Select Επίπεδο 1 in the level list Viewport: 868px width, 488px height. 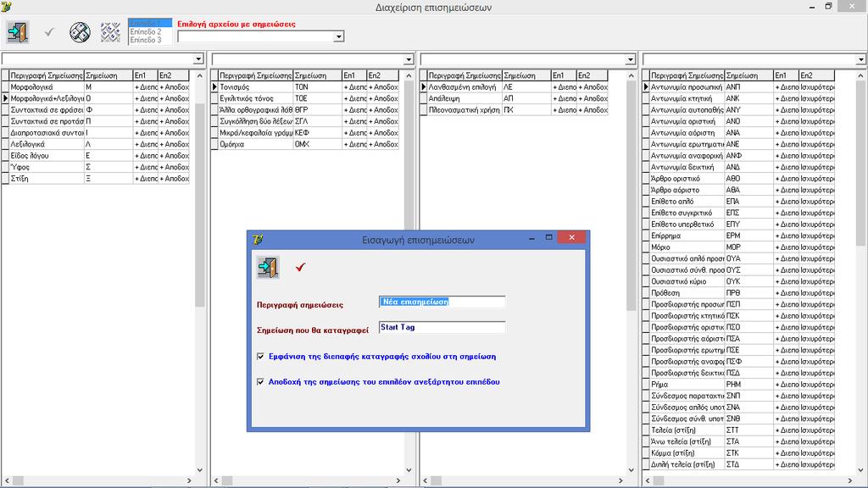[150, 23]
